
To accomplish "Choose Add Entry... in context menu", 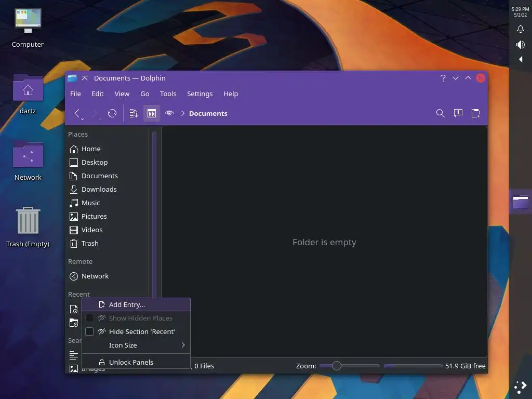I will pos(136,304).
